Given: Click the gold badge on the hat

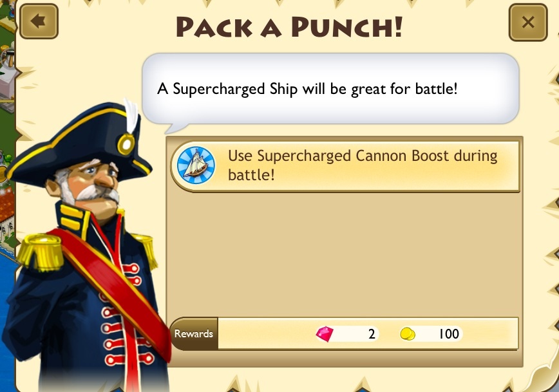Looking at the screenshot, I should [126, 144].
